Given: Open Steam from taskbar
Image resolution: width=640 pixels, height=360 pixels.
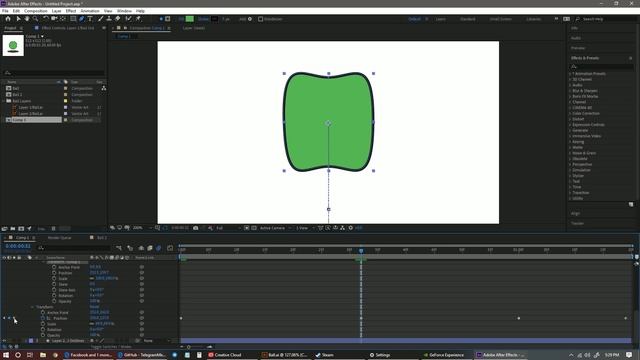Looking at the screenshot, I should (324, 355).
